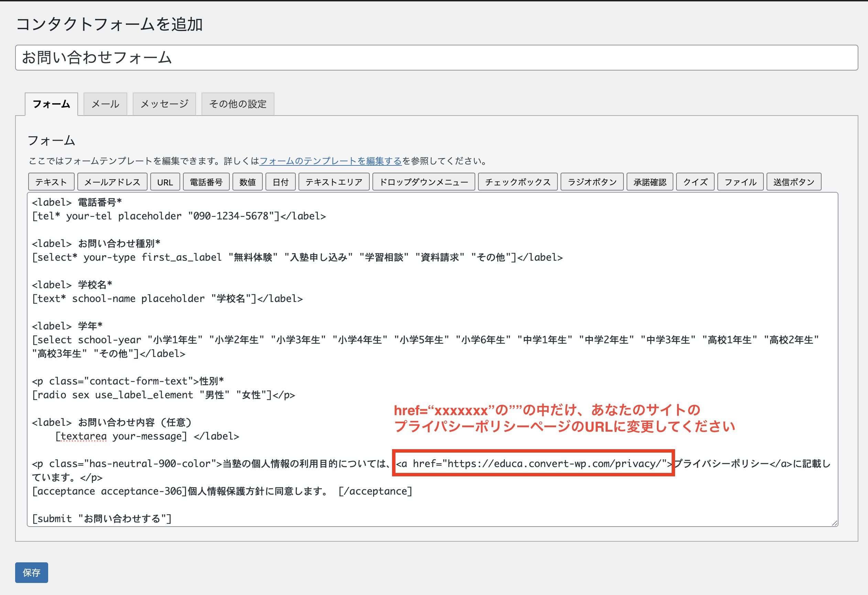
Task: Click the テキストエリア tag button
Action: pos(334,182)
